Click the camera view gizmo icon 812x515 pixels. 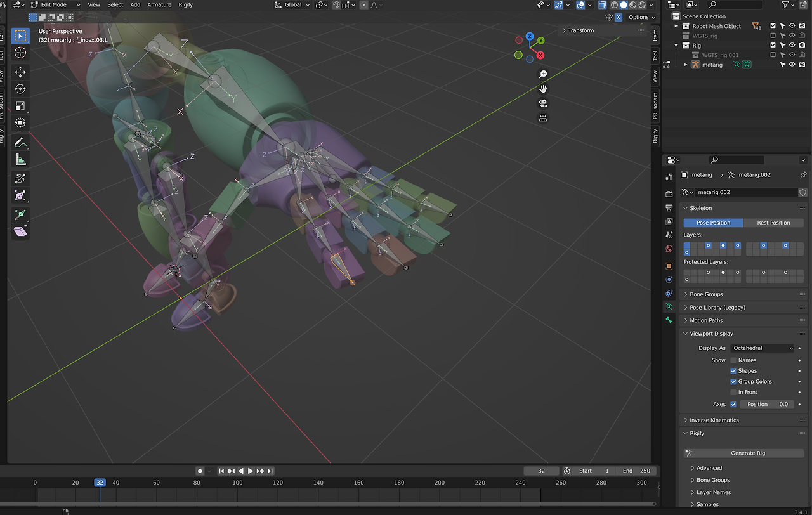click(543, 103)
